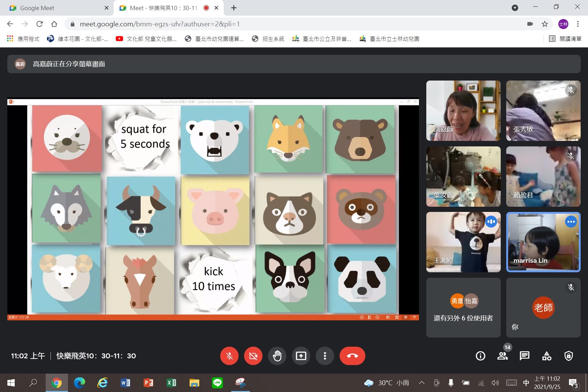Open the meeting details info icon

tap(480, 356)
